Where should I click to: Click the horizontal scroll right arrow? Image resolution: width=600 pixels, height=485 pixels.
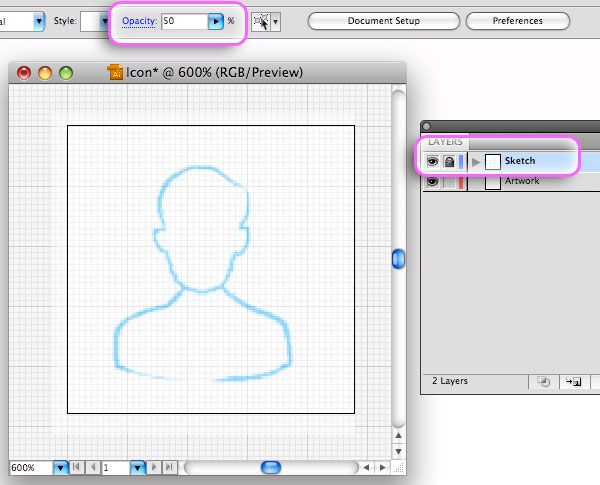click(382, 467)
